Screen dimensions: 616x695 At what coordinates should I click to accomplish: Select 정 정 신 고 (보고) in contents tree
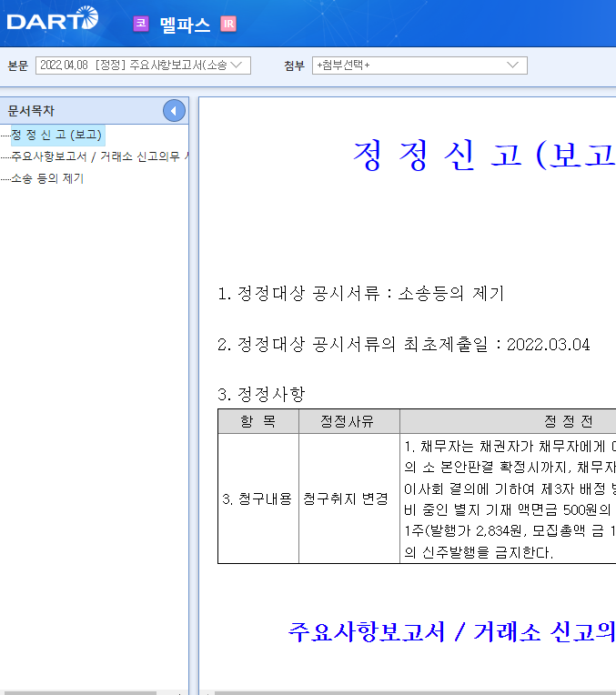(56, 135)
